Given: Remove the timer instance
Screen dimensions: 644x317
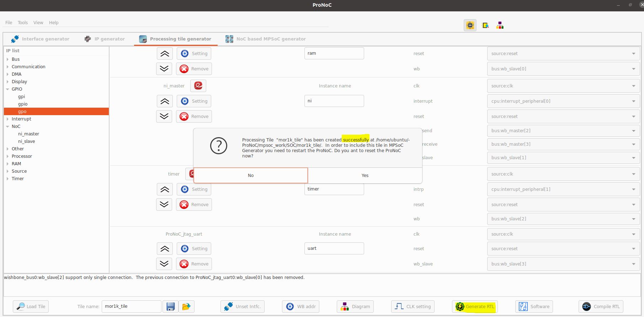Looking at the screenshot, I should 194,204.
